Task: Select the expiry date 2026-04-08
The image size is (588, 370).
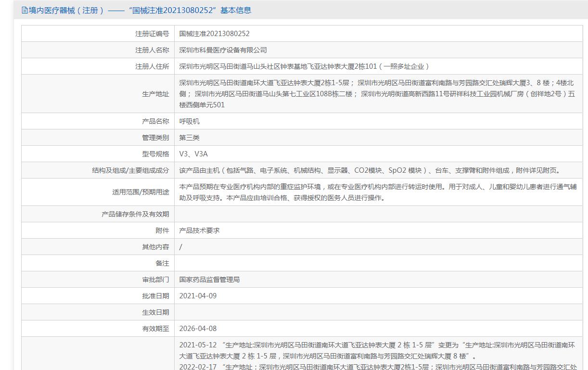Action: coord(198,329)
